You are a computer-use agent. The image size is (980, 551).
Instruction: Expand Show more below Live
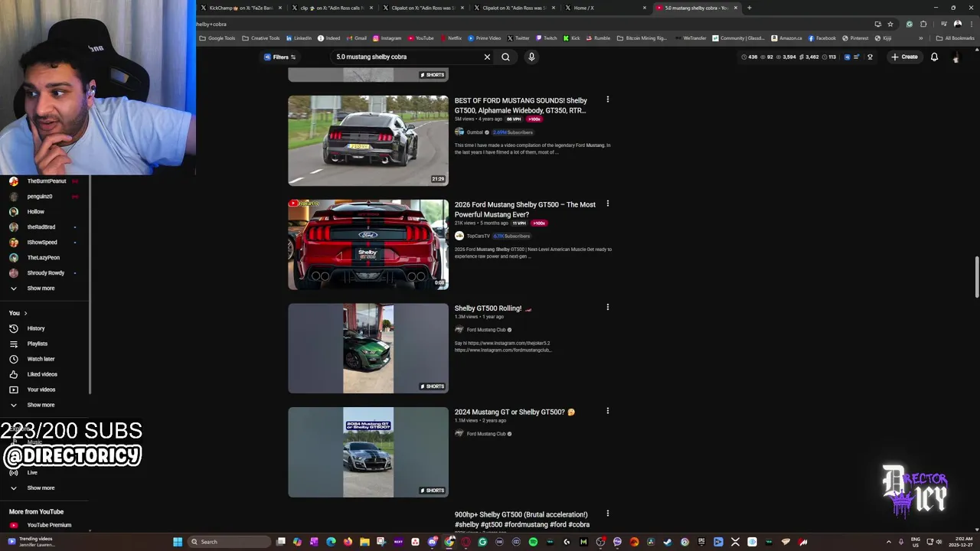pyautogui.click(x=41, y=487)
